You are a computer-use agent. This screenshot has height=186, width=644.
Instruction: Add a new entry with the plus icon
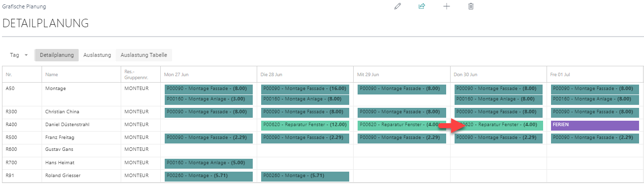click(446, 6)
